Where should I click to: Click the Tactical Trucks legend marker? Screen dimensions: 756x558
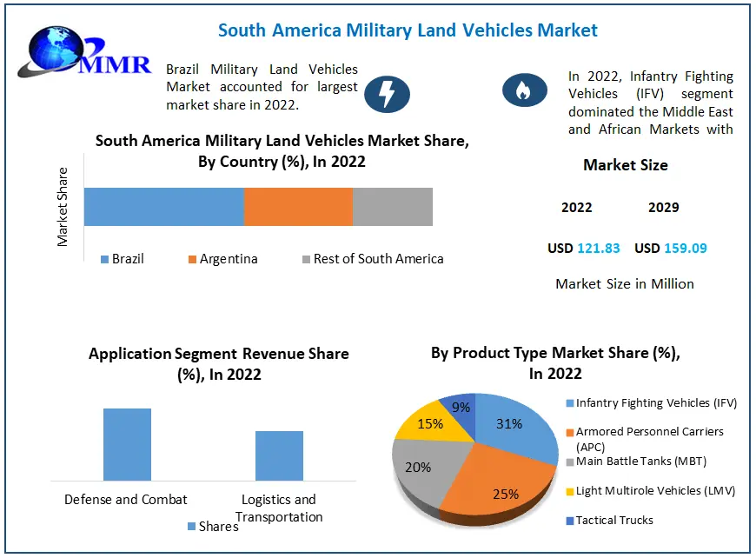569,521
